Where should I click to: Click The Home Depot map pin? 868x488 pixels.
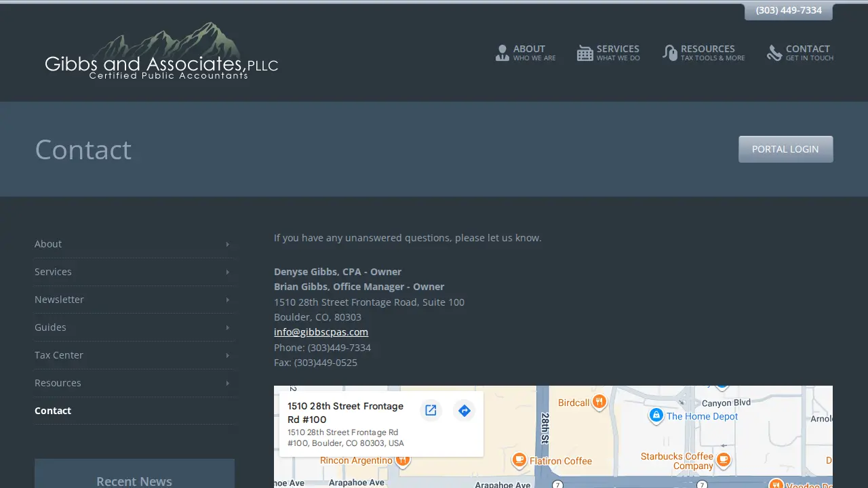(x=656, y=415)
